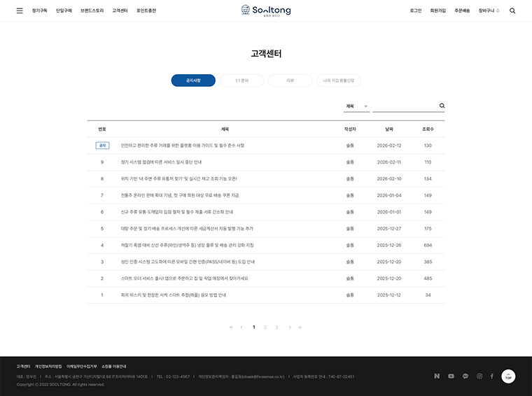The image size is (532, 396).
Task: Click the Sooltong logo
Action: [x=266, y=10]
